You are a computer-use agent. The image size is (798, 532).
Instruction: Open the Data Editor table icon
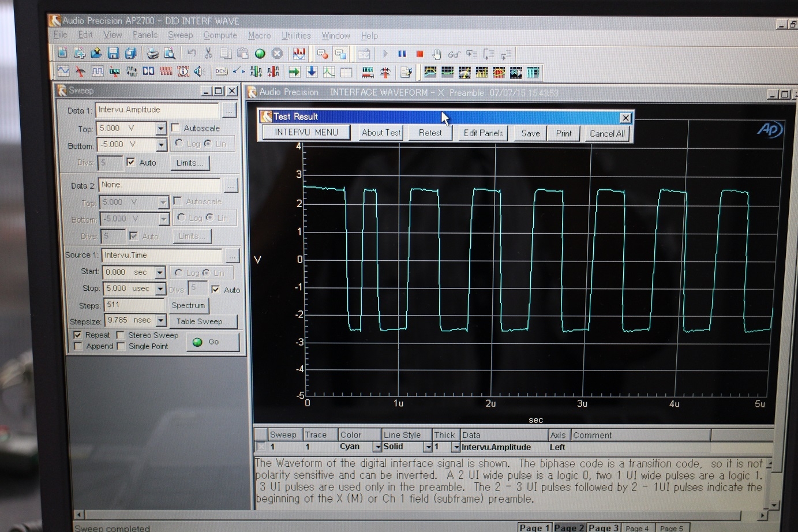346,72
